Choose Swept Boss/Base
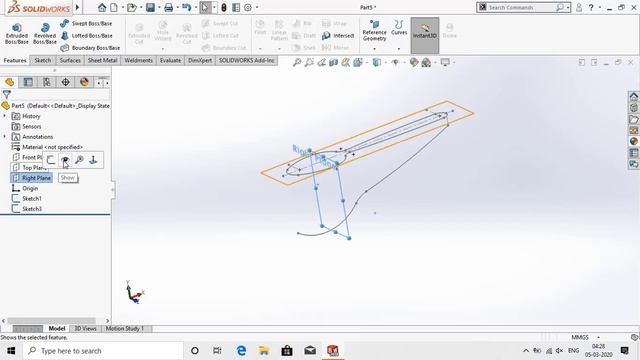640x360 pixels. pos(86,24)
